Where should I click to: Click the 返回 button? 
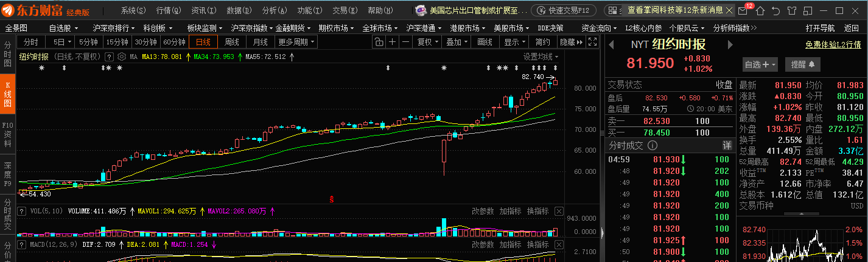pos(852,28)
